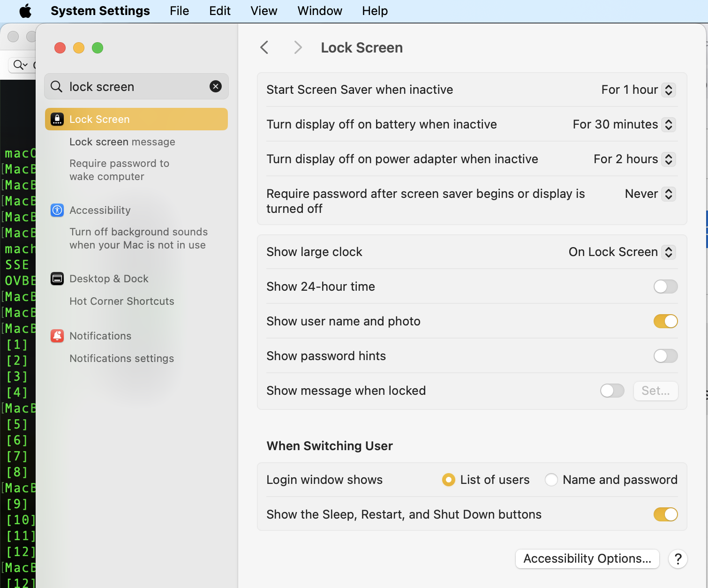Clear the search field with the x icon

tap(215, 86)
